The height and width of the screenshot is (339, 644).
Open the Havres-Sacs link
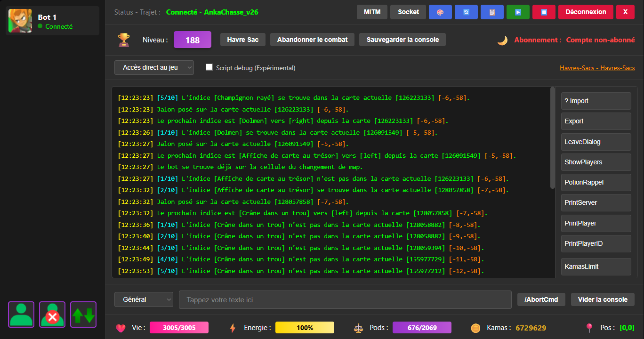(597, 68)
